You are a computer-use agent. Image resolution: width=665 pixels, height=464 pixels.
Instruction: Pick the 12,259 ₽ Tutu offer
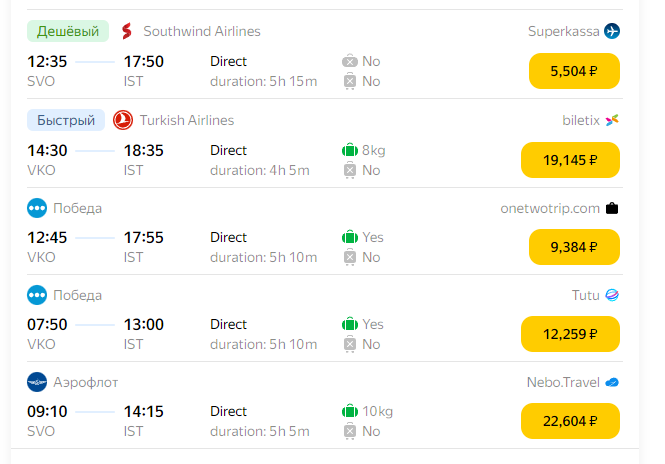click(x=570, y=334)
